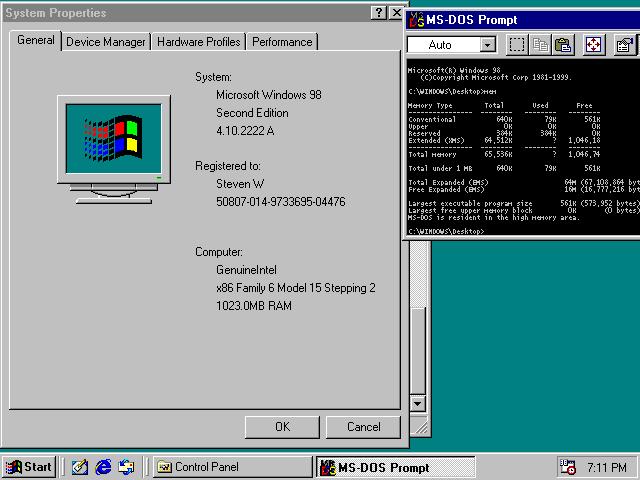Click the C:\WINDOWS\Desktop> command prompt line
Screen dimensions: 640x480
(446, 231)
